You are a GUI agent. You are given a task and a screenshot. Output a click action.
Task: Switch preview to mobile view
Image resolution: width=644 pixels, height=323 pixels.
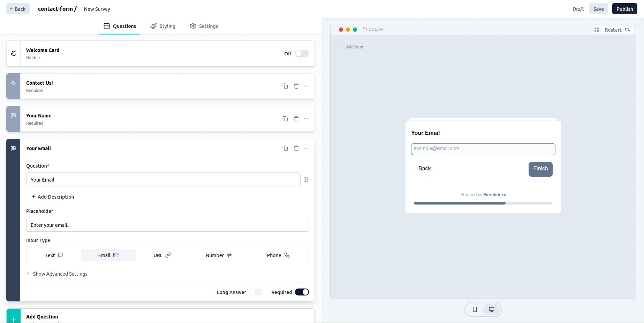click(475, 309)
